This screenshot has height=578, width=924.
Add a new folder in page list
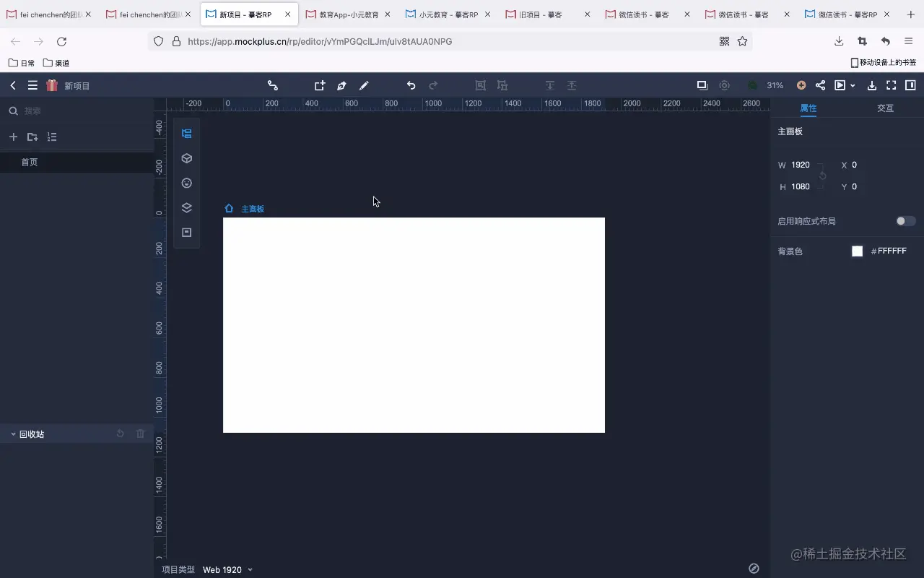pos(32,137)
